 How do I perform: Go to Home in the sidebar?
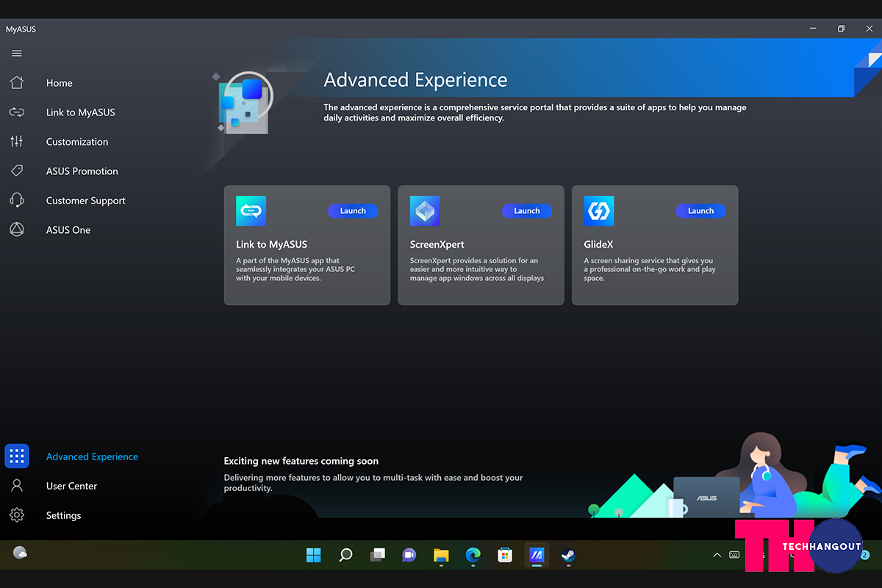tap(59, 83)
